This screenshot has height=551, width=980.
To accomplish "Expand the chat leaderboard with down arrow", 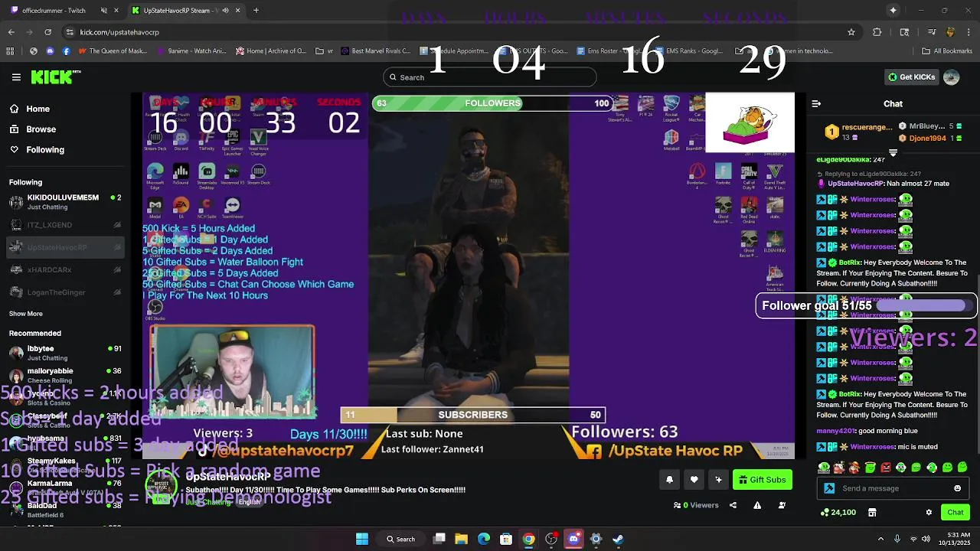I will (893, 153).
